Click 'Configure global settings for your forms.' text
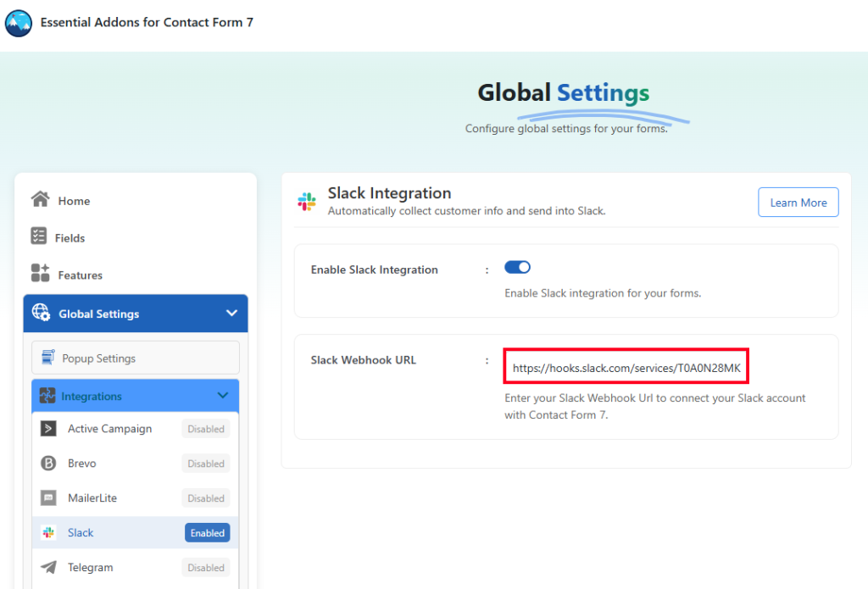This screenshot has height=589, width=868. pyautogui.click(x=566, y=129)
